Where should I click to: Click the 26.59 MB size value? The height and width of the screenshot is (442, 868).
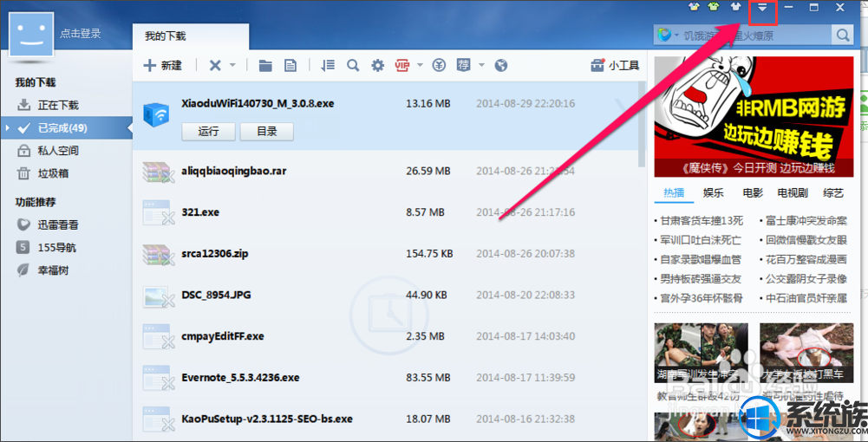(427, 171)
